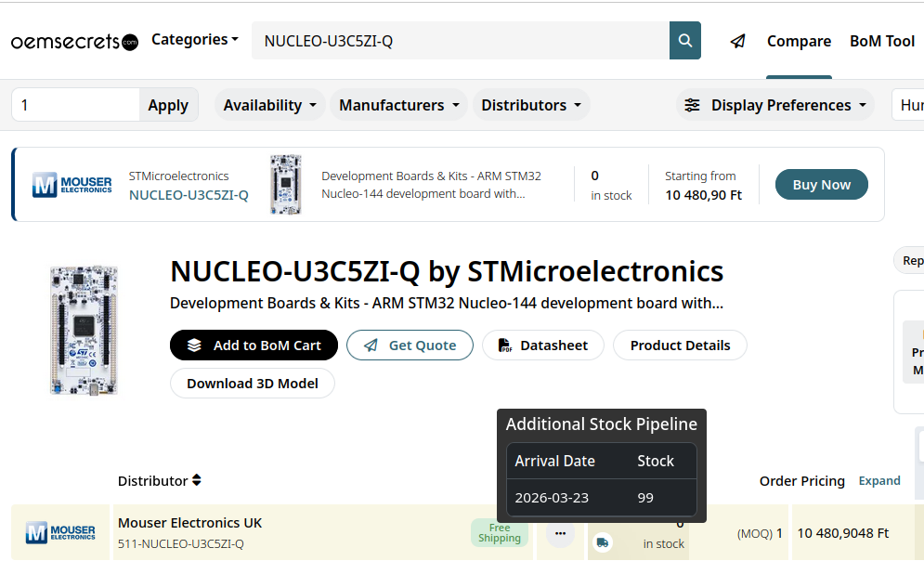Click the delivery truck icon

click(603, 542)
